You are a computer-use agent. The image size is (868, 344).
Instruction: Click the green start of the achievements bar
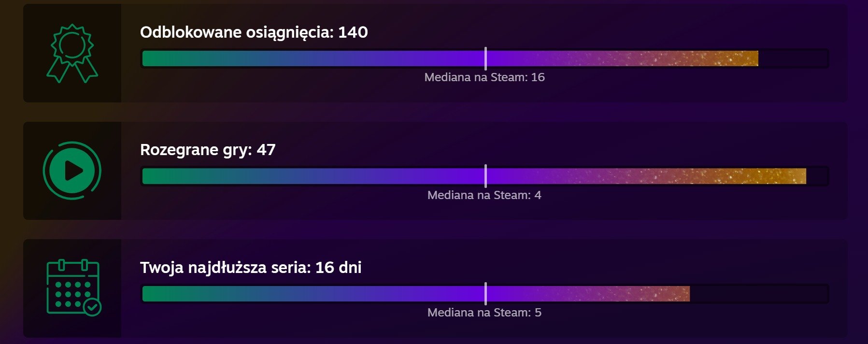(159, 58)
